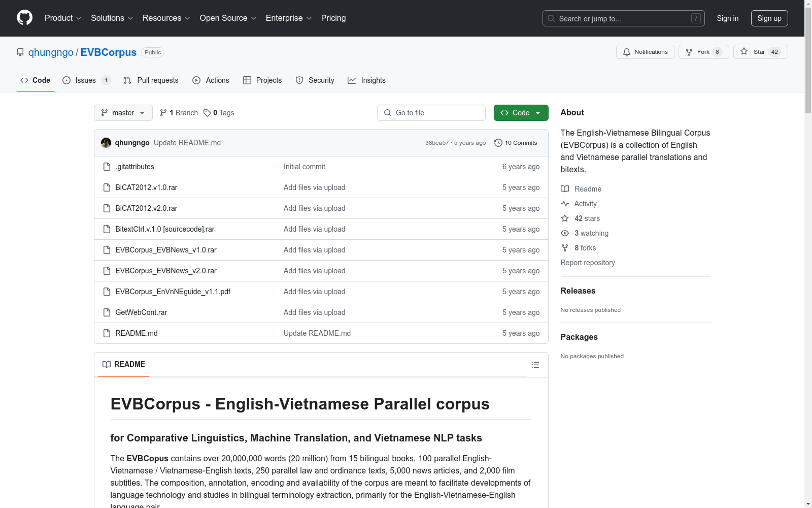Open the README outline list icon

point(535,365)
